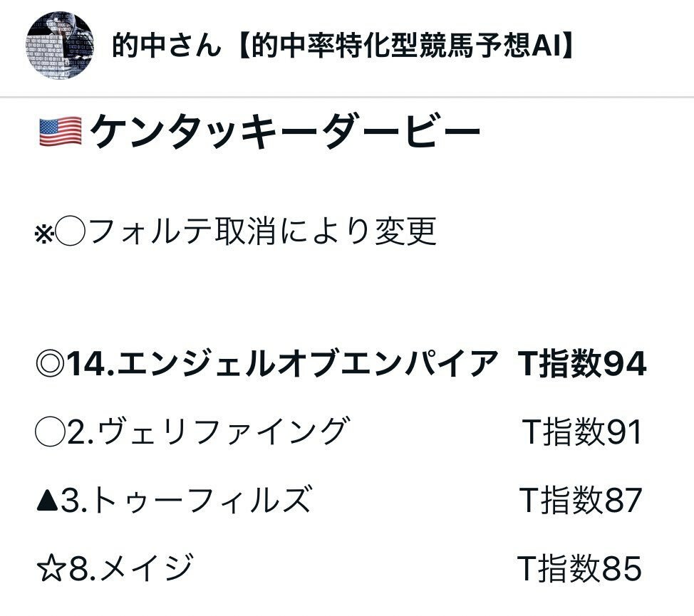Click the ▲ triangle mark
This screenshot has width=694, height=616.
point(47,501)
